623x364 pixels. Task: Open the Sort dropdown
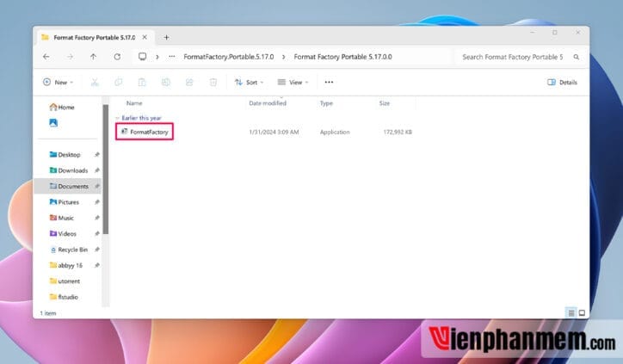click(x=250, y=83)
